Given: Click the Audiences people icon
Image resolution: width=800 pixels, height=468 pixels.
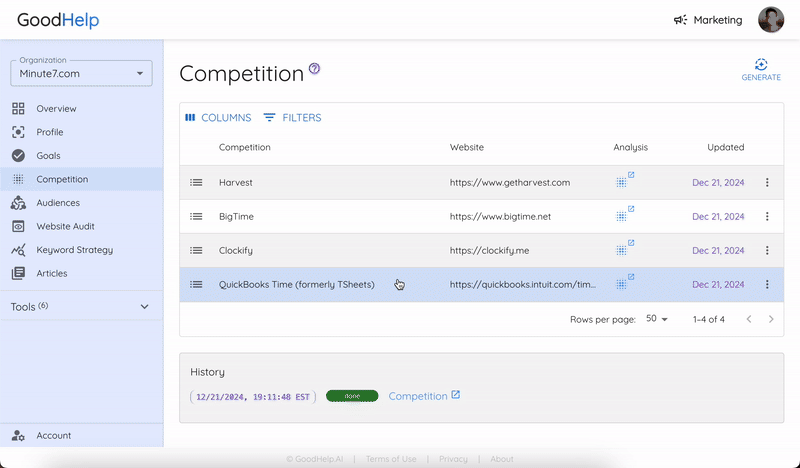Looking at the screenshot, I should tap(18, 203).
